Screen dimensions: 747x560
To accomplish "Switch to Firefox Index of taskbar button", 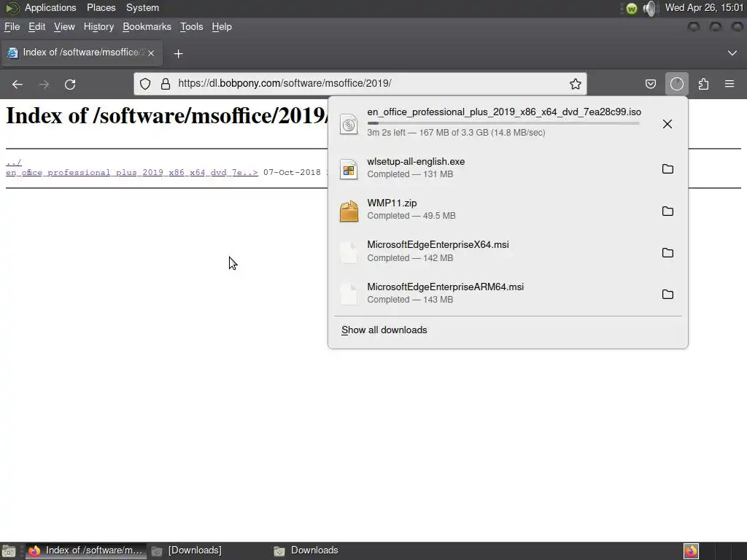I will tap(86, 551).
